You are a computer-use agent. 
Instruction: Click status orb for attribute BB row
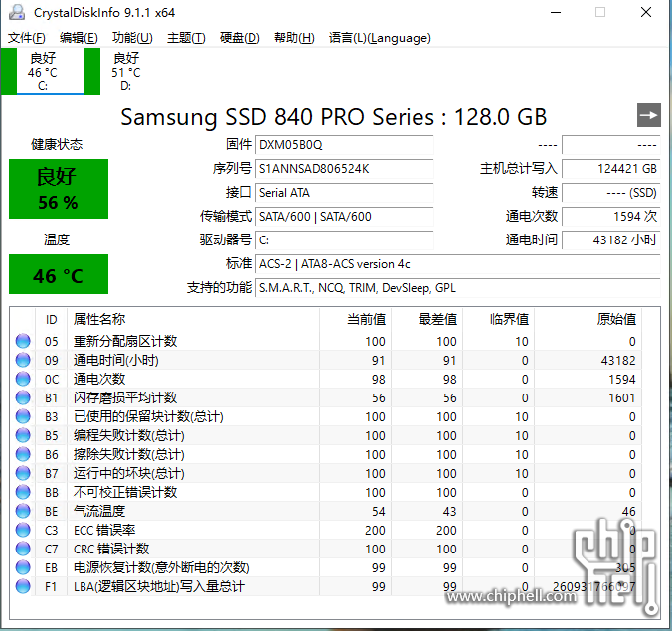click(x=23, y=492)
